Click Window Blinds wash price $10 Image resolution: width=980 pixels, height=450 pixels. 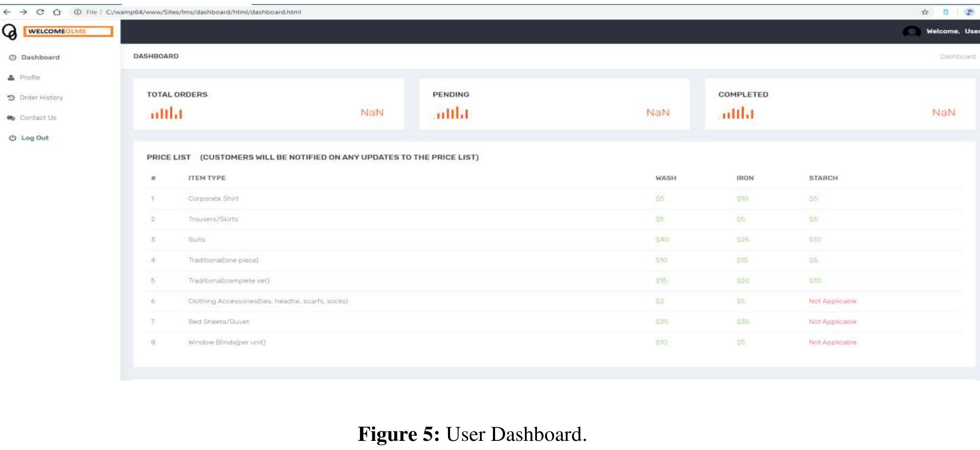tap(661, 342)
